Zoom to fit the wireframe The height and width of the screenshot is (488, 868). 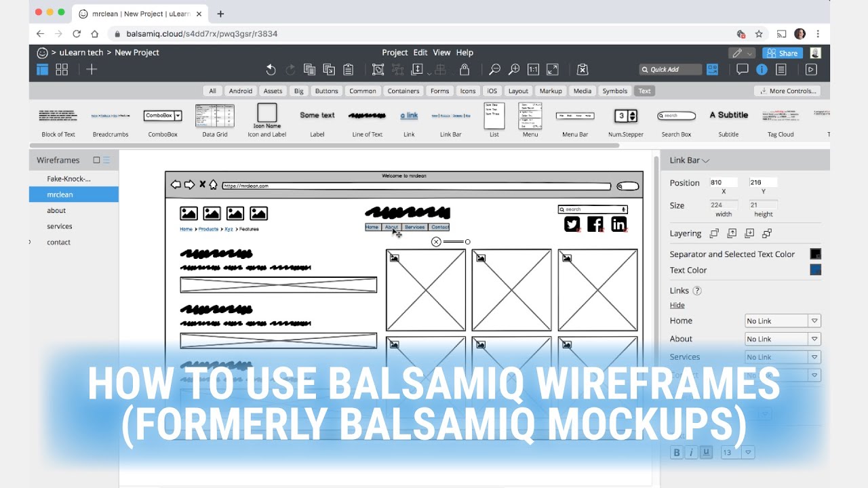click(553, 69)
